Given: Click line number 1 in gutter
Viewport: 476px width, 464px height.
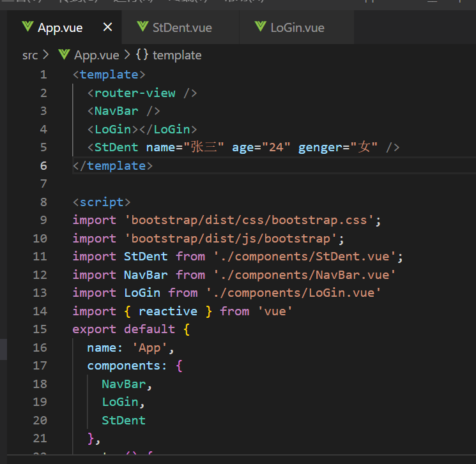Looking at the screenshot, I should coord(43,75).
